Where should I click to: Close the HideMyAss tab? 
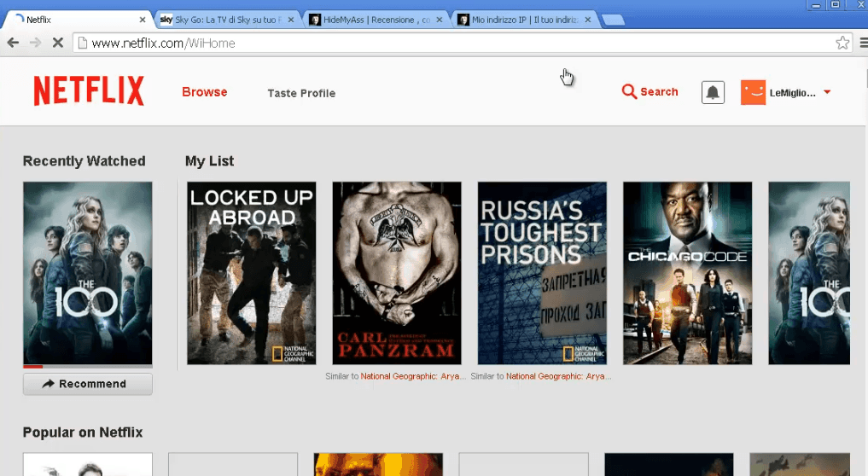(440, 20)
